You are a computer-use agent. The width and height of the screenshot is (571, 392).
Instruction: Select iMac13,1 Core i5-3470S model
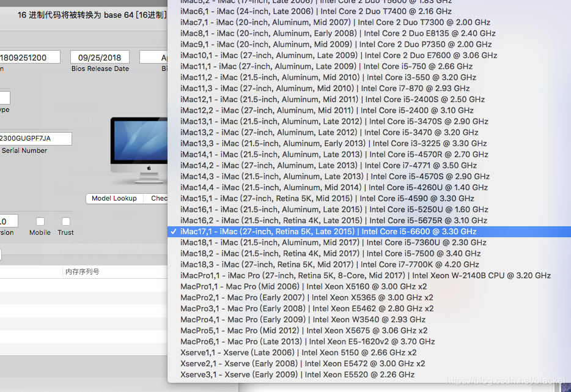(369, 121)
